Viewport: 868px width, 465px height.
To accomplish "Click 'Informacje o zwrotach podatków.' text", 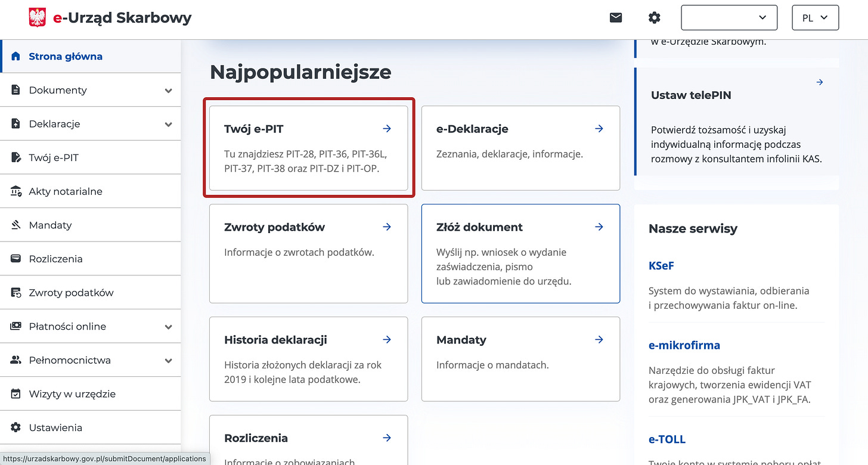I will pos(299,252).
